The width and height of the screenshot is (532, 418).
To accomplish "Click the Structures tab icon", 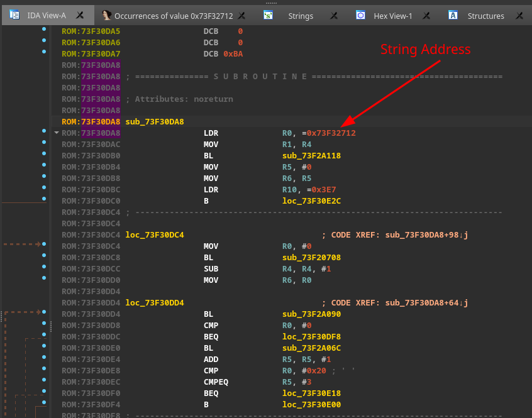I will click(x=452, y=15).
